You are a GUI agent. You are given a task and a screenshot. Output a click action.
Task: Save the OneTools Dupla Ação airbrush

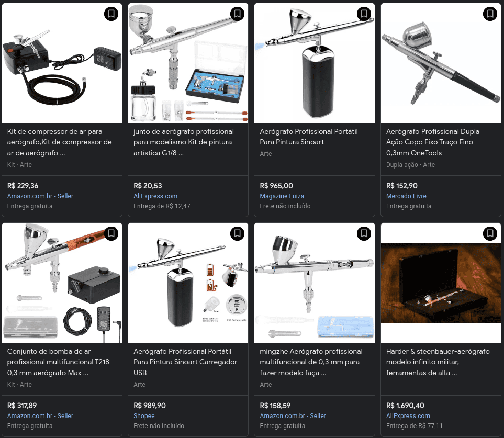(x=490, y=14)
